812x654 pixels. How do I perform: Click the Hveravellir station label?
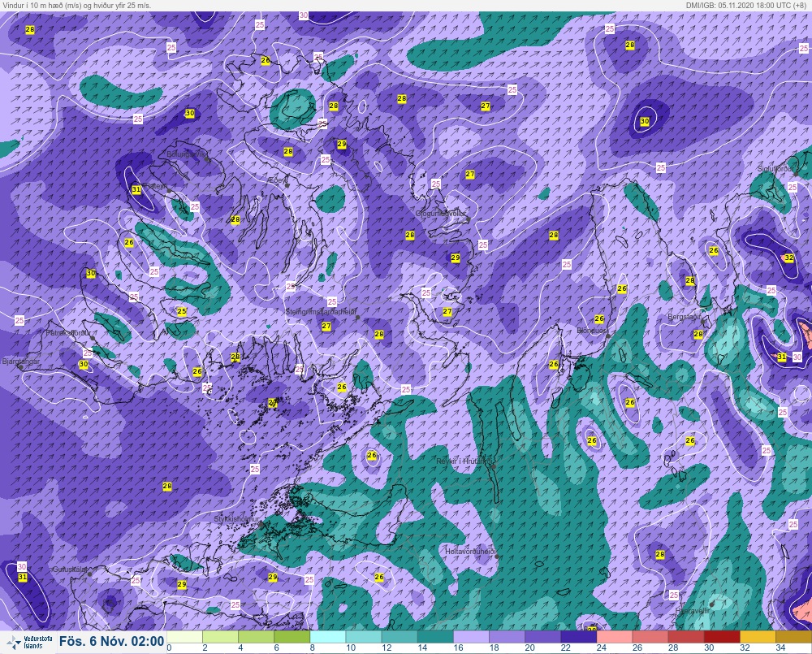click(692, 611)
